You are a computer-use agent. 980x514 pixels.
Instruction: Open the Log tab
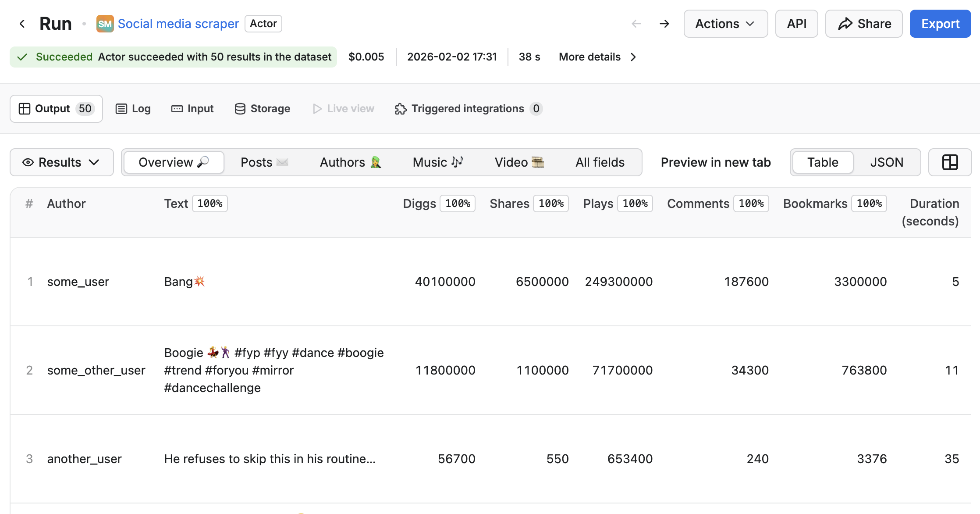click(x=133, y=109)
